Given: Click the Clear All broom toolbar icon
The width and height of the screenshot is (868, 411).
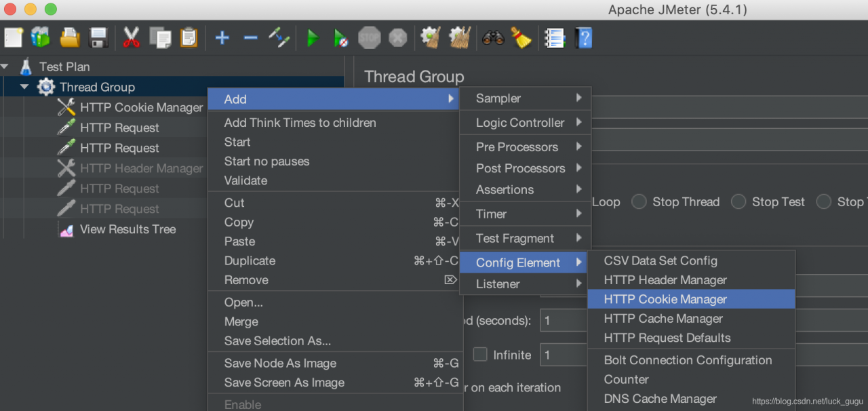Looking at the screenshot, I should point(460,37).
